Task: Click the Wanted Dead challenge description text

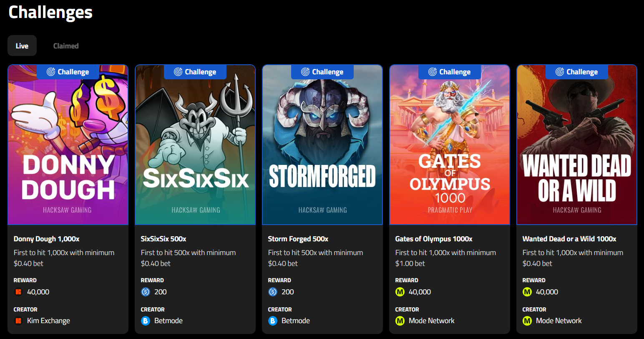Action: 573,258
